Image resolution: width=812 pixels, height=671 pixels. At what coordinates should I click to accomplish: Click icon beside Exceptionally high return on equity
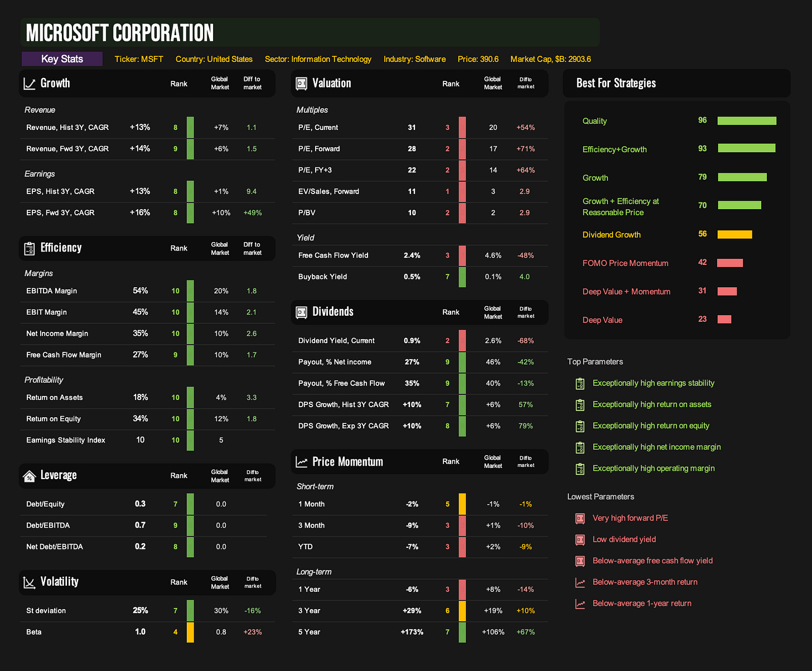[x=580, y=426]
